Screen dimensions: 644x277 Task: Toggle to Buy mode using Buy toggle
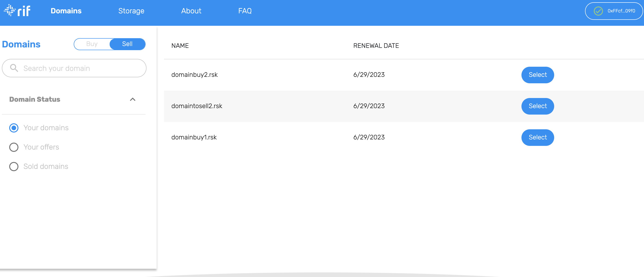(x=92, y=44)
